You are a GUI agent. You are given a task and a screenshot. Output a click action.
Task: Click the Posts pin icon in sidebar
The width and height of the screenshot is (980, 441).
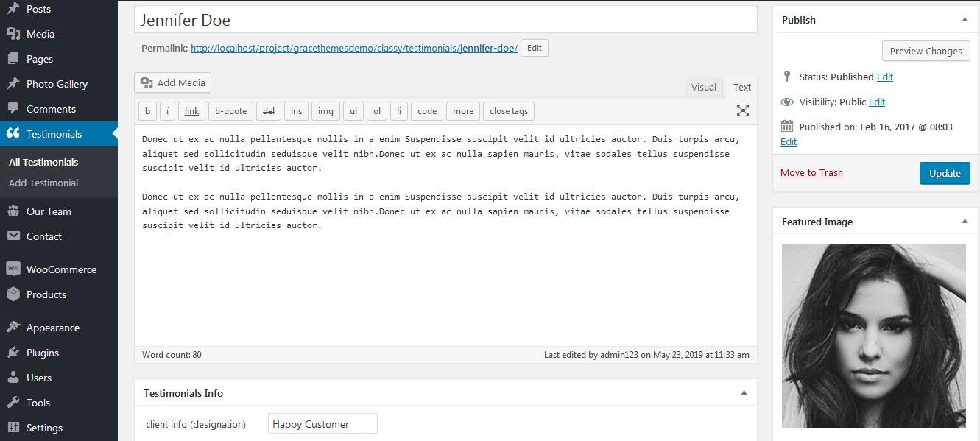click(x=13, y=9)
